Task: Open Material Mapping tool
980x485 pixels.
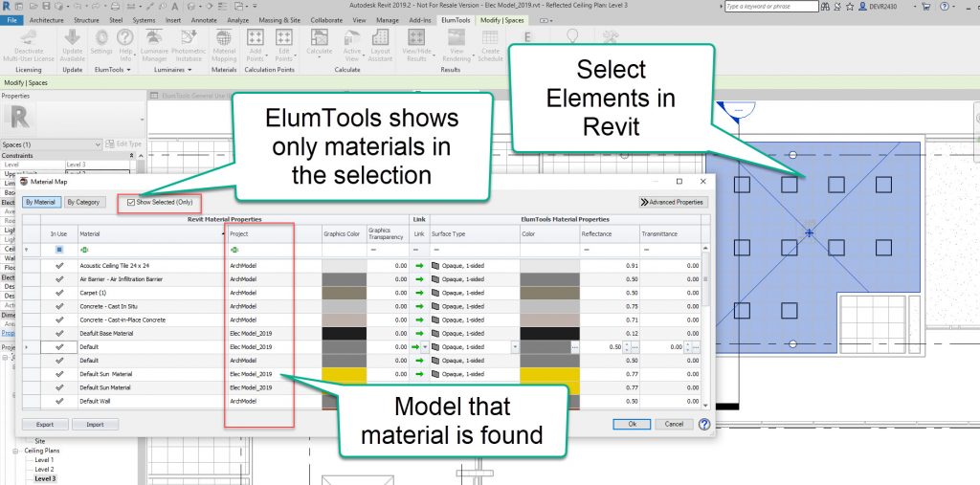Action: click(x=224, y=37)
